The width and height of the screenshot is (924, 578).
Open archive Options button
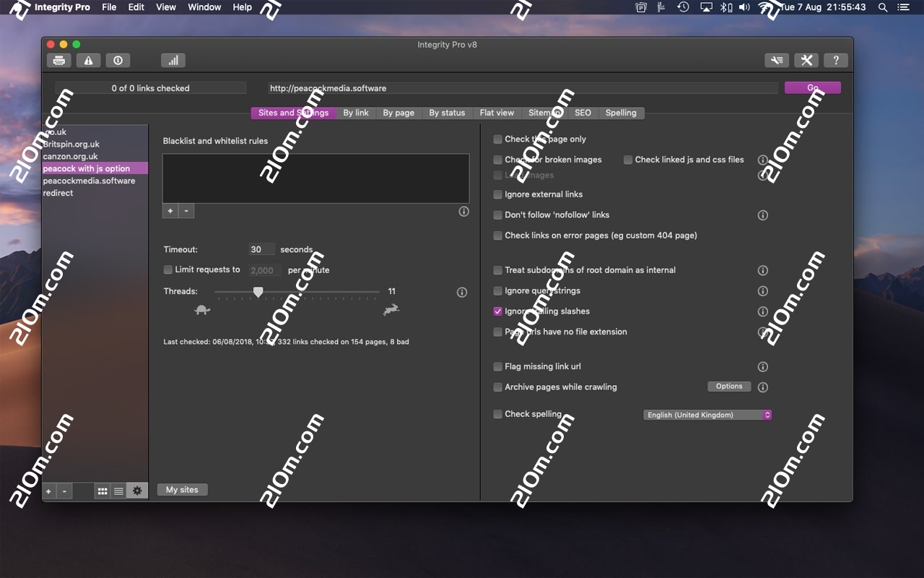(729, 387)
